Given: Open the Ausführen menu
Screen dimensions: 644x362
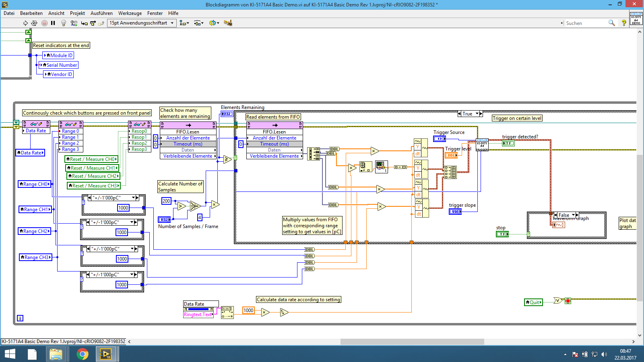Looking at the screenshot, I should (x=101, y=13).
